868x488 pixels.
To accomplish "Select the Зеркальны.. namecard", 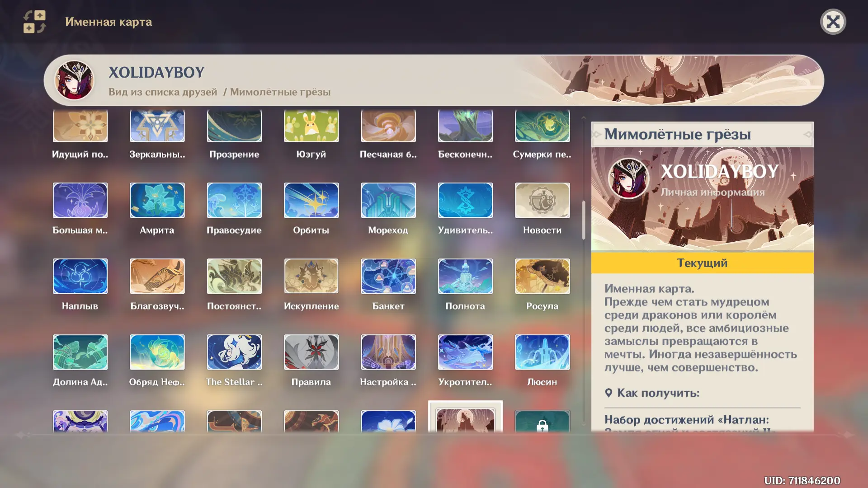I will point(157,126).
